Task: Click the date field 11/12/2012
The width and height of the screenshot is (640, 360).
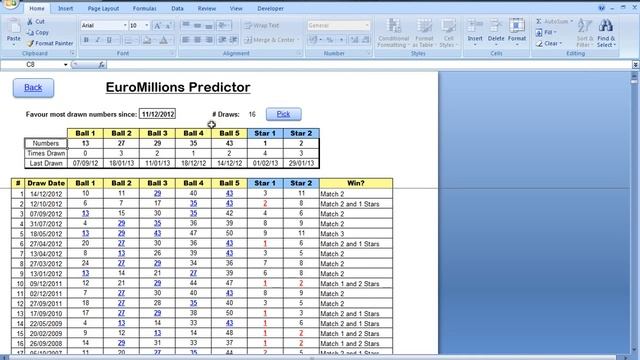Action: (x=158, y=114)
